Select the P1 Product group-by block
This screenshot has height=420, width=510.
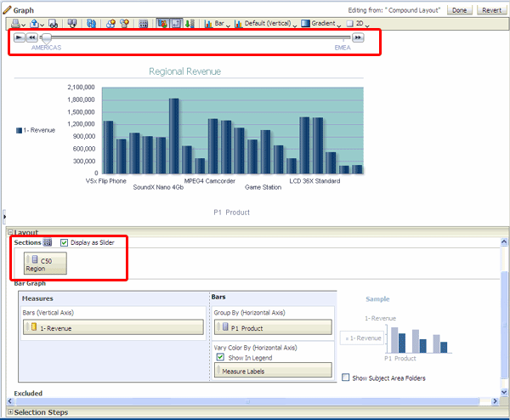(273, 327)
